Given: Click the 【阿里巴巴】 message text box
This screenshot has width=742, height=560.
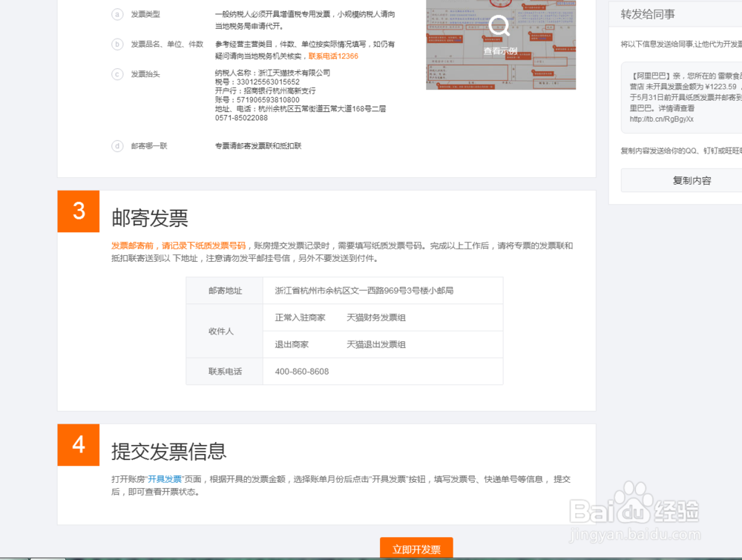Looking at the screenshot, I should (681, 97).
